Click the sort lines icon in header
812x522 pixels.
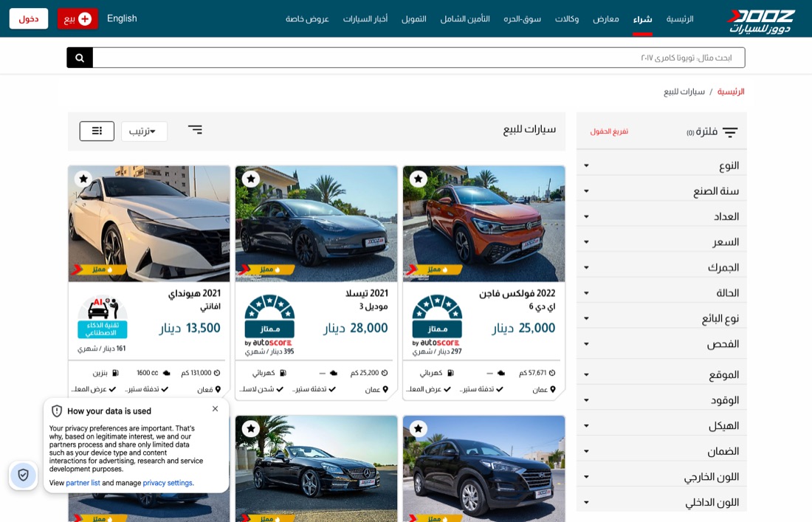point(195,129)
